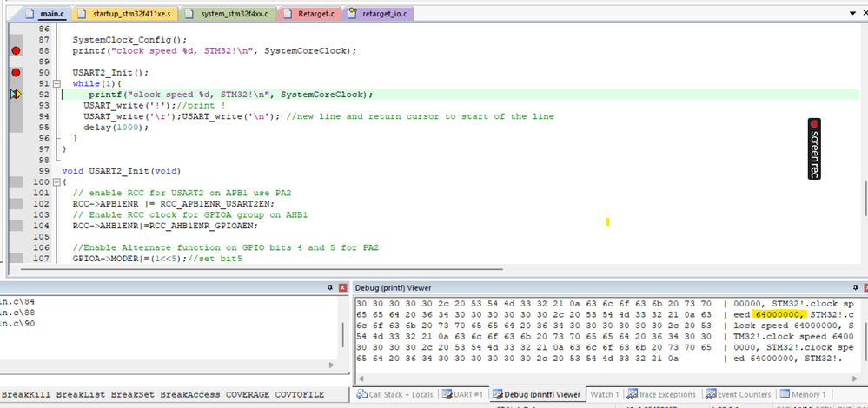Click command window vertical scrollbar thumb

pos(342,334)
